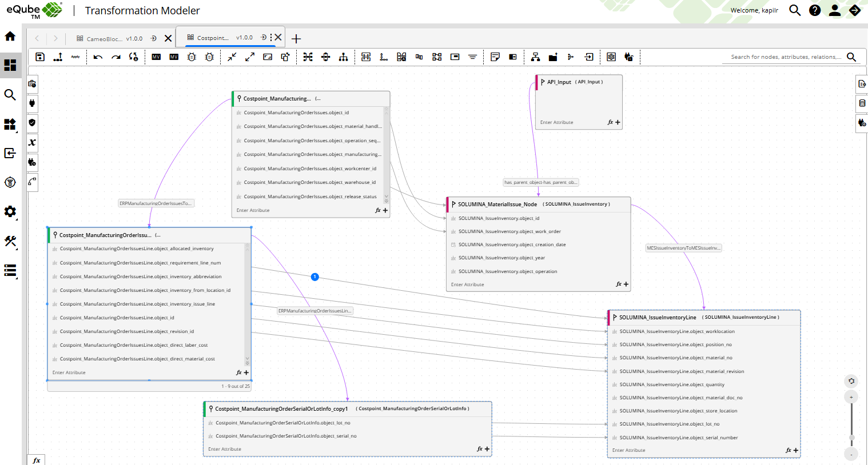Switch to the CameoBloc... tab
The width and height of the screenshot is (868, 465).
(105, 39)
